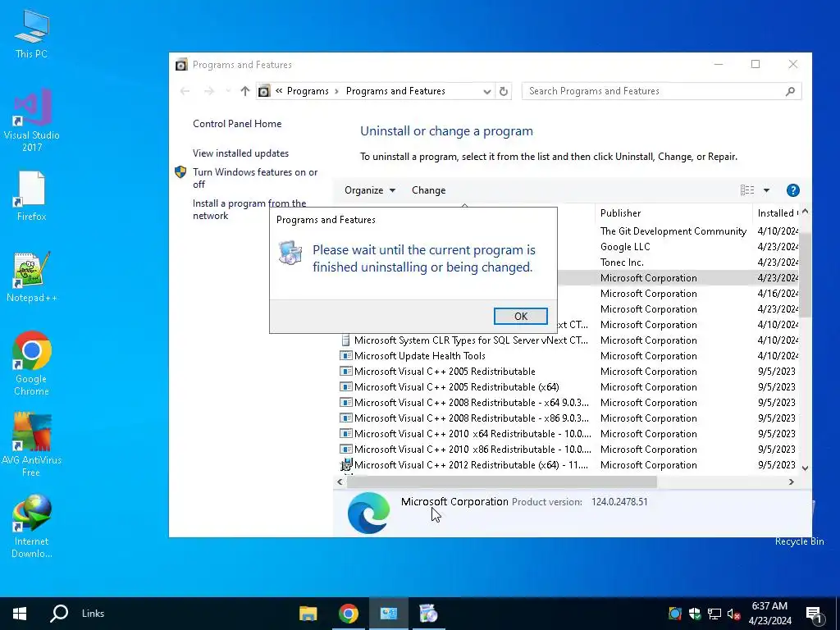Image resolution: width=840 pixels, height=630 pixels.
Task: Expand the view options dropdown arrow
Action: (x=767, y=190)
